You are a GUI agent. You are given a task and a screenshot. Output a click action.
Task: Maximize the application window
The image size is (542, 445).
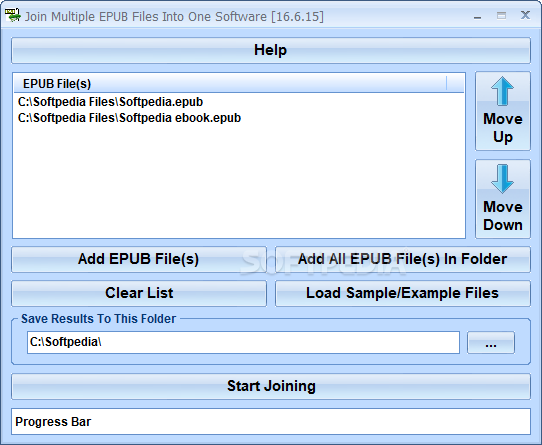tap(502, 16)
